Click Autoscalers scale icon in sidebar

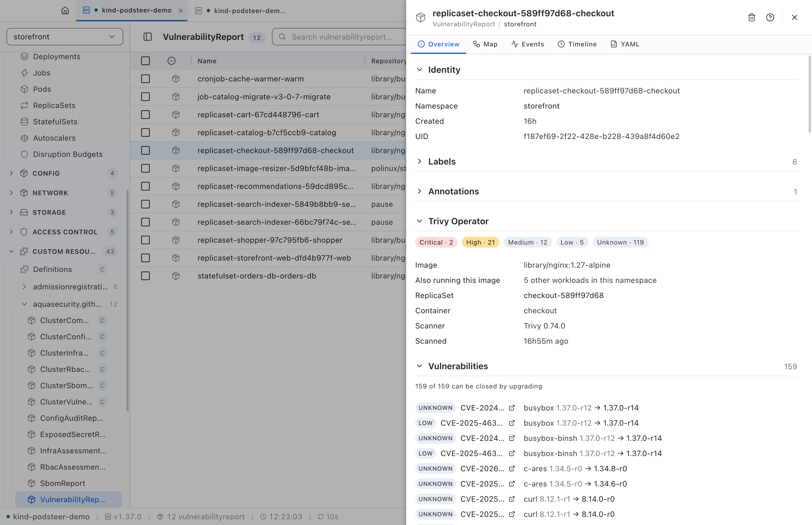24,138
